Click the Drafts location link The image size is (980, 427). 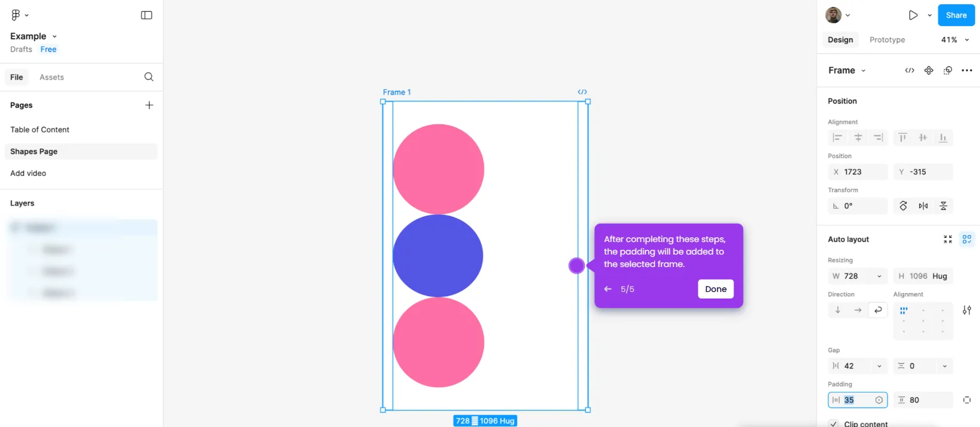click(x=21, y=49)
